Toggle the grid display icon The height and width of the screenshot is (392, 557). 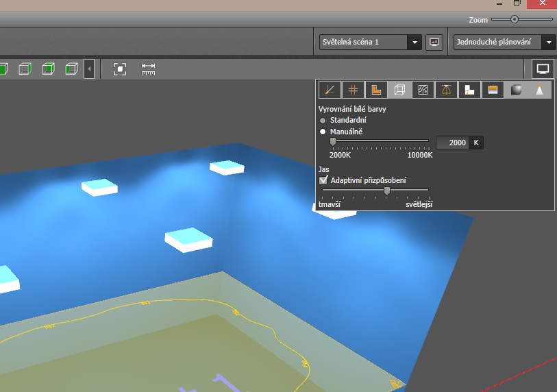(x=353, y=90)
